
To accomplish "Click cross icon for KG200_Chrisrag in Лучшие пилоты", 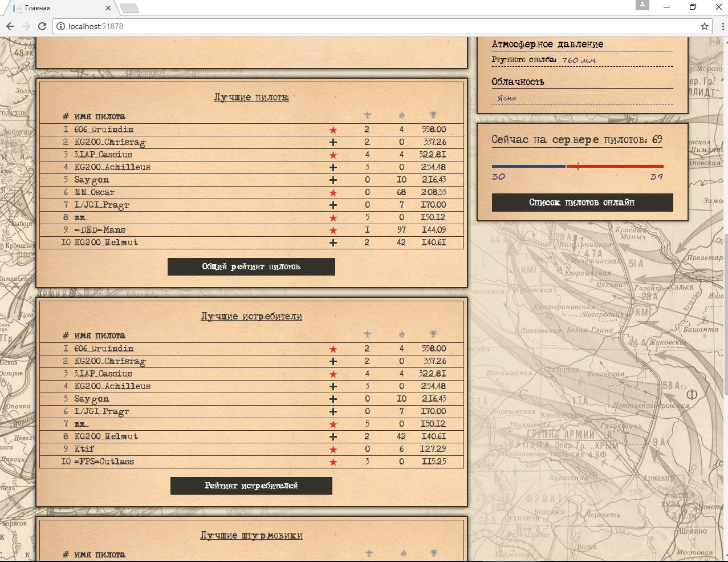I will pyautogui.click(x=334, y=143).
